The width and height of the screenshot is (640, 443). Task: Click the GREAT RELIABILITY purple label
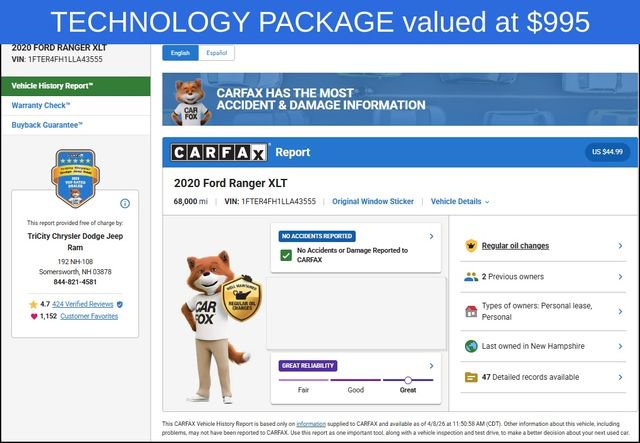tap(308, 366)
